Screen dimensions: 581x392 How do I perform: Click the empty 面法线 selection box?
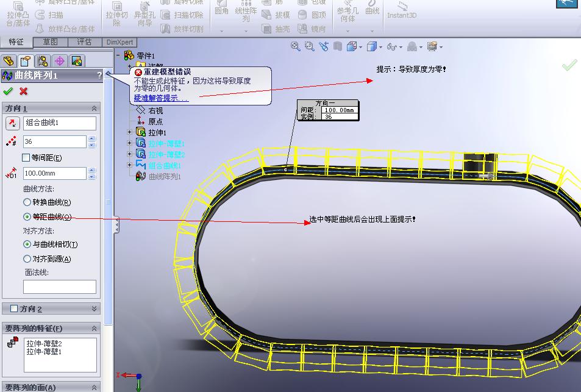[x=60, y=287]
